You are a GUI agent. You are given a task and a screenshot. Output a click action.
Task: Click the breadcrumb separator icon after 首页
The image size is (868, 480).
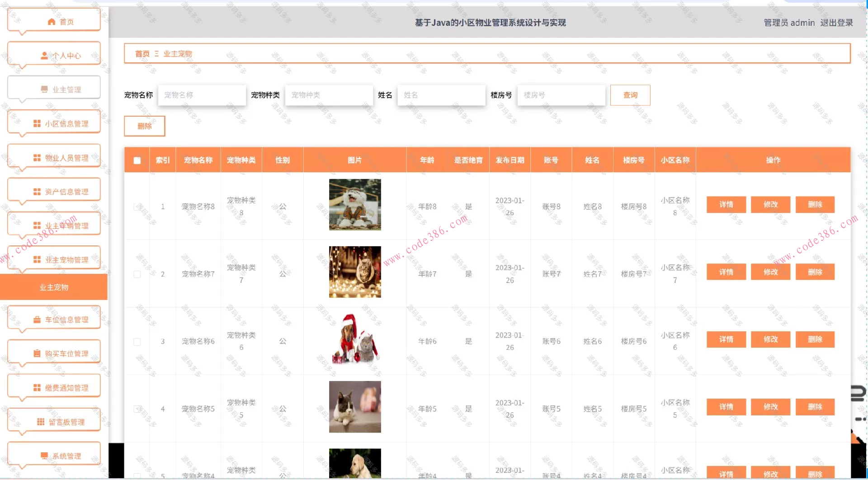(x=156, y=53)
